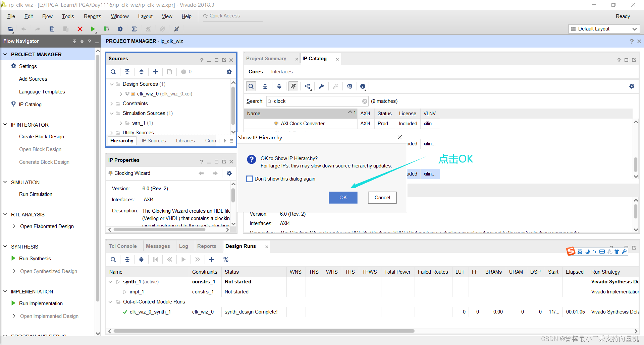Open Sources panel settings gear
The width and height of the screenshot is (644, 345).
[x=229, y=72]
